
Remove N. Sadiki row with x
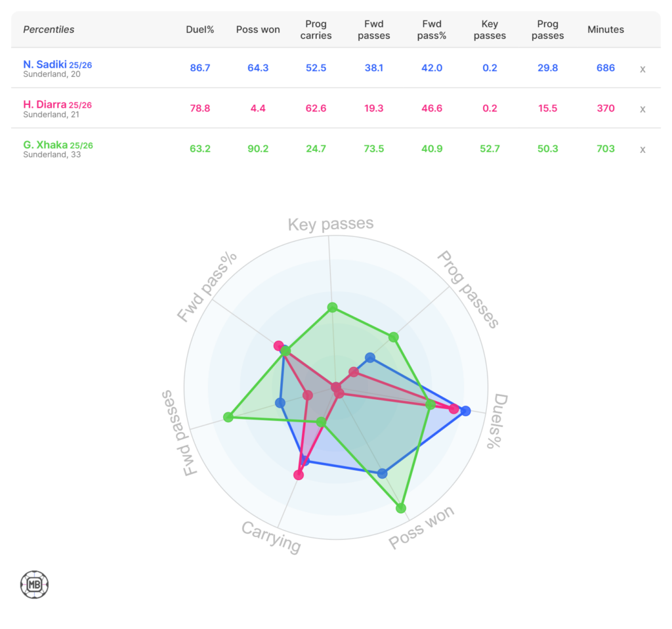point(643,69)
